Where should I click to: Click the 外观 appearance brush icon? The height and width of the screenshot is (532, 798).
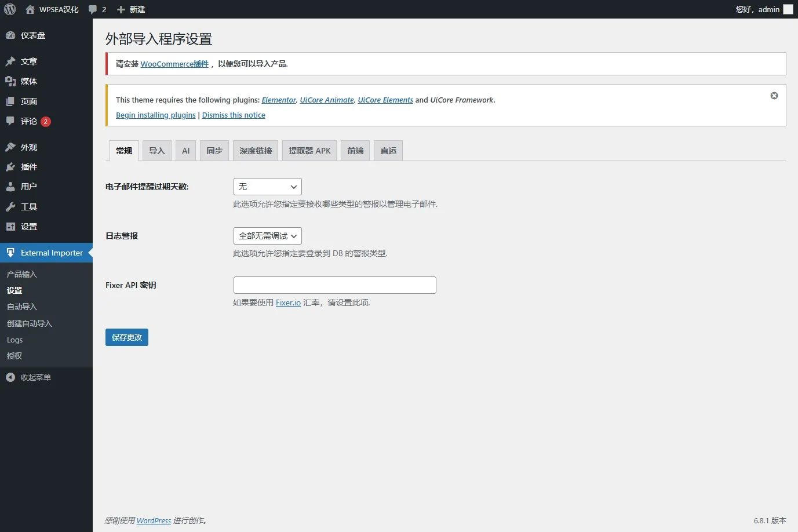point(10,147)
